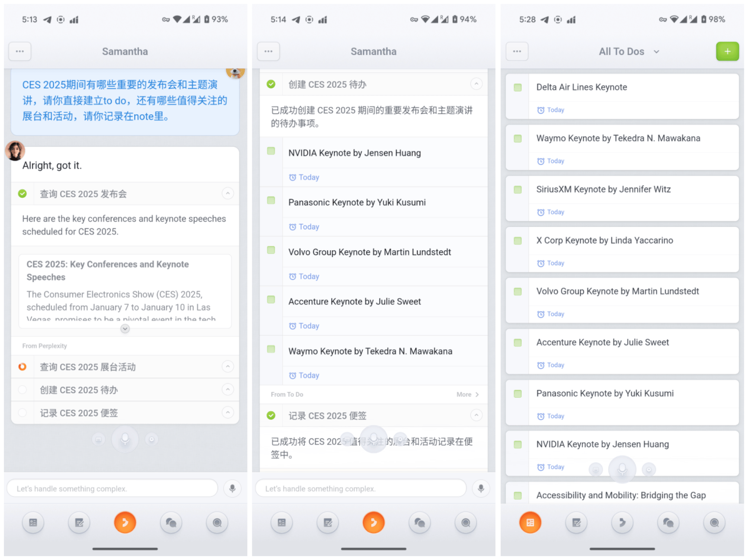
Task: Tap the alarm icon under NVIDIA Keynote on the 5:14 screen
Action: tap(293, 177)
